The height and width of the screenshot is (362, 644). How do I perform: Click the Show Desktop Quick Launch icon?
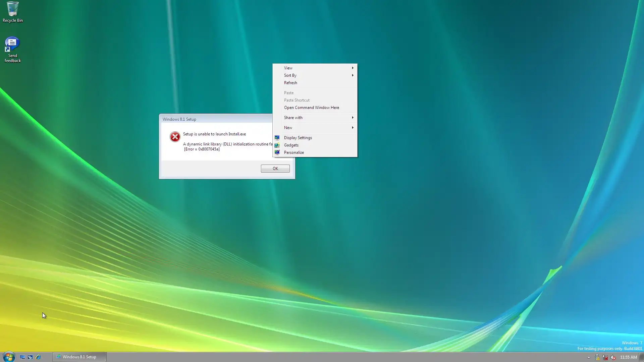point(22,357)
